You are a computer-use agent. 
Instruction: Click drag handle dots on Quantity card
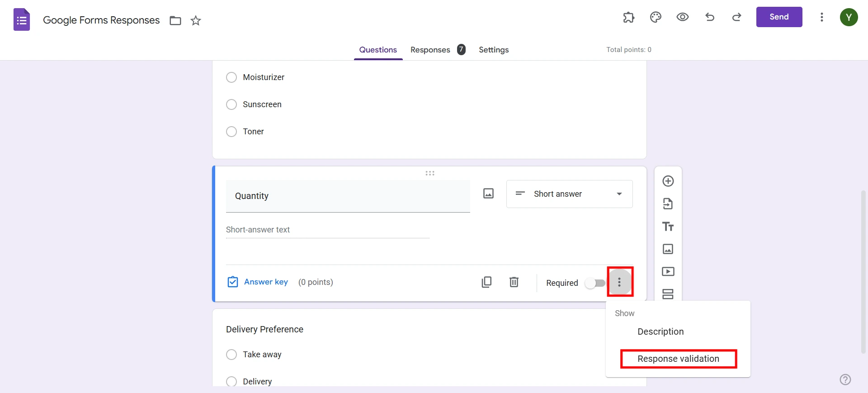430,173
